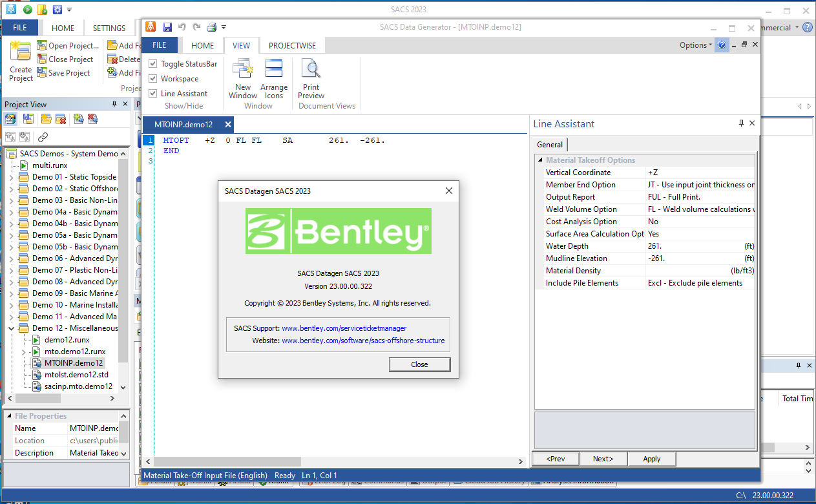Switch to the HOME tab in Data Generator
This screenshot has width=816, height=504.
pyautogui.click(x=203, y=45)
